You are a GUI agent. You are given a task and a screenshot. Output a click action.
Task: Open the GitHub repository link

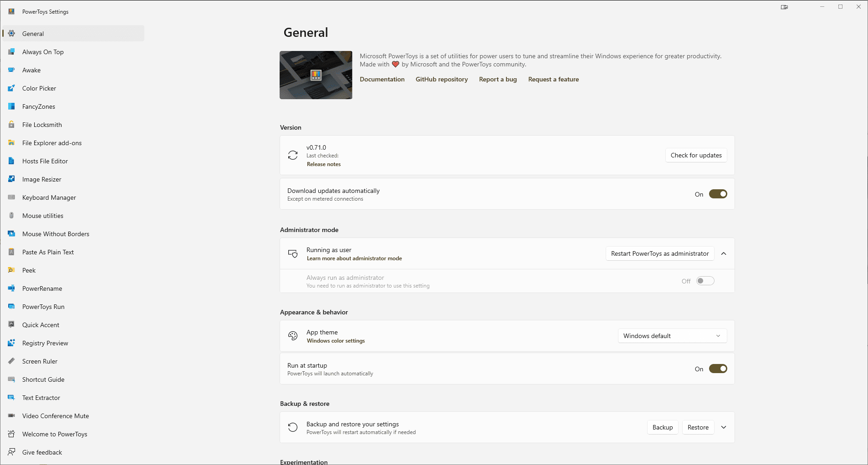pos(441,80)
